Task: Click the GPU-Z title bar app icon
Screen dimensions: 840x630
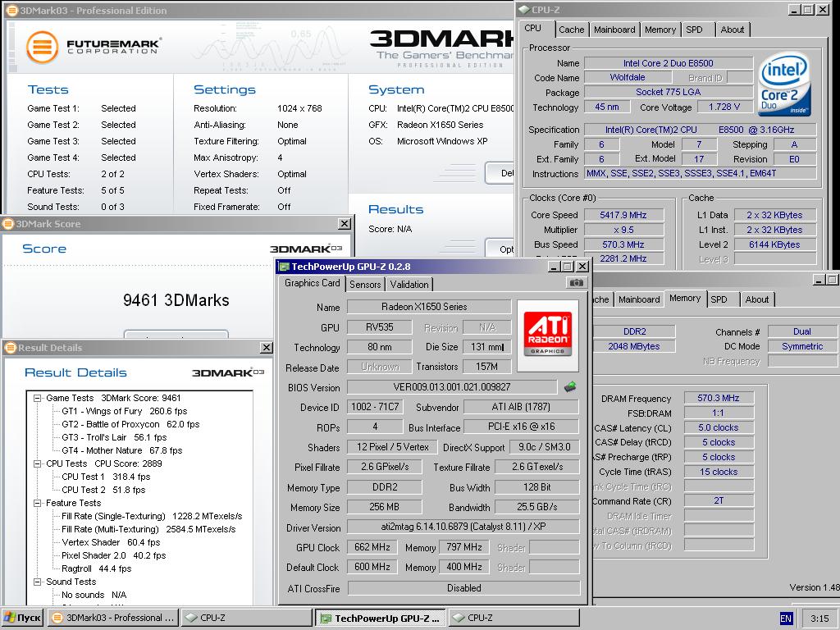Action: (x=284, y=267)
